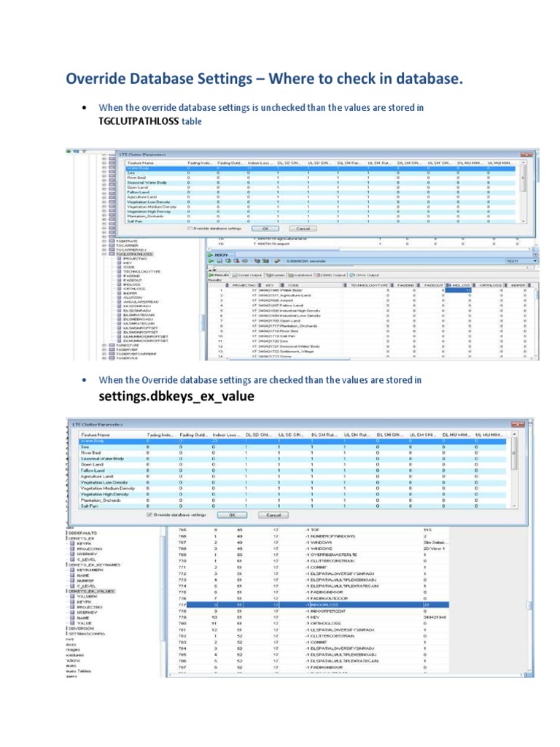Screen dimensions: 560x747
Task: Click the table icon beside TGCLUTPATHLOSS node
Action: 112,255
